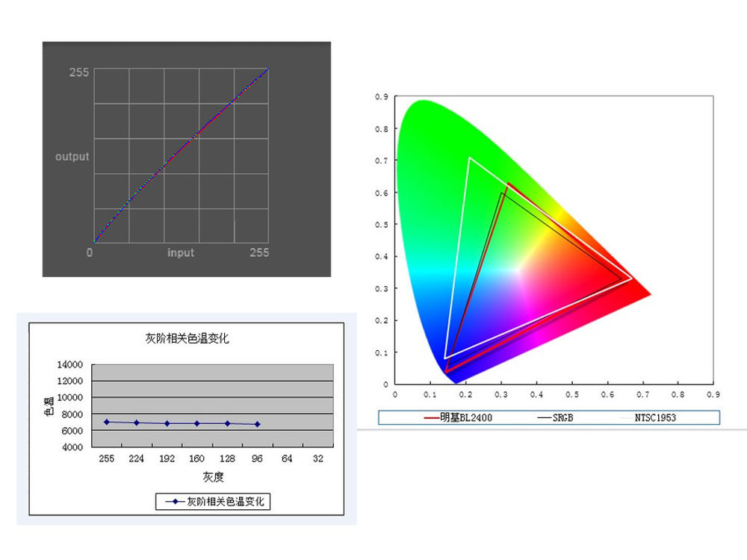This screenshot has width=747, height=560.
Task: Click the data point at grayscale 128
Action: click(228, 423)
